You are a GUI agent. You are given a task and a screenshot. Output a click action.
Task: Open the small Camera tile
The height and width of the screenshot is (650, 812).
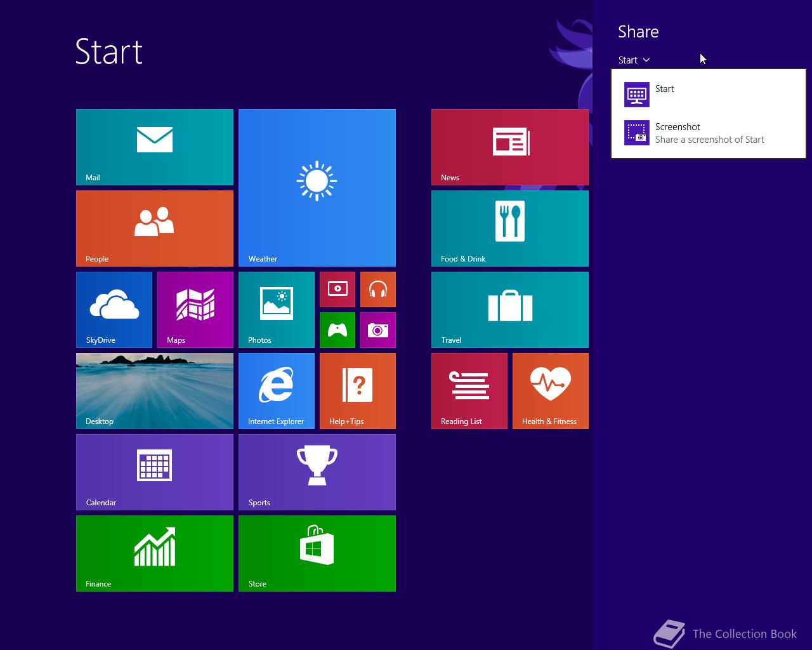click(378, 330)
